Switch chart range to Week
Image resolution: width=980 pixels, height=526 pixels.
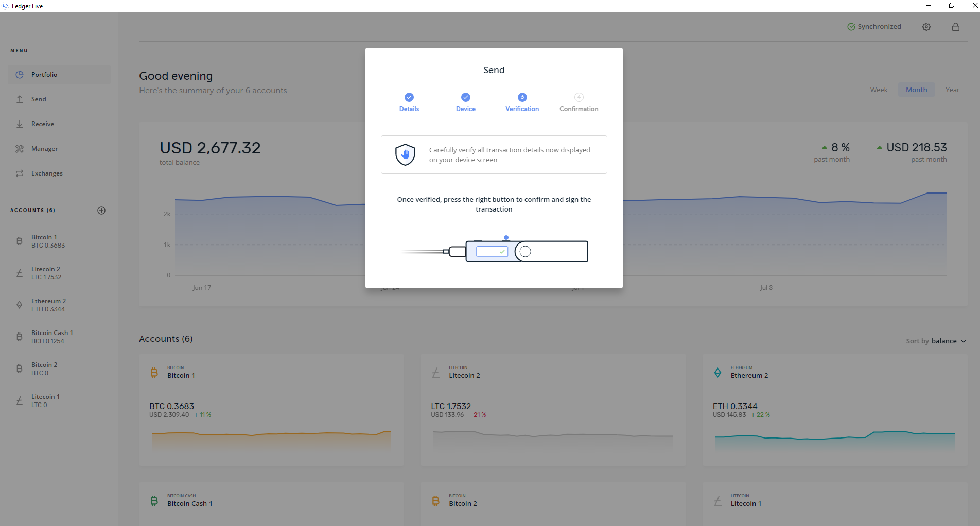click(x=879, y=90)
